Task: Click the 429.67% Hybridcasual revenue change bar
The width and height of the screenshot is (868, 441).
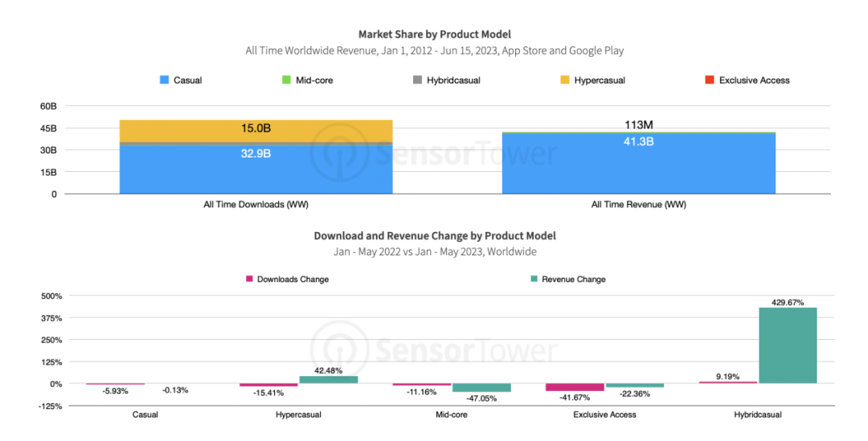Action: (788, 345)
